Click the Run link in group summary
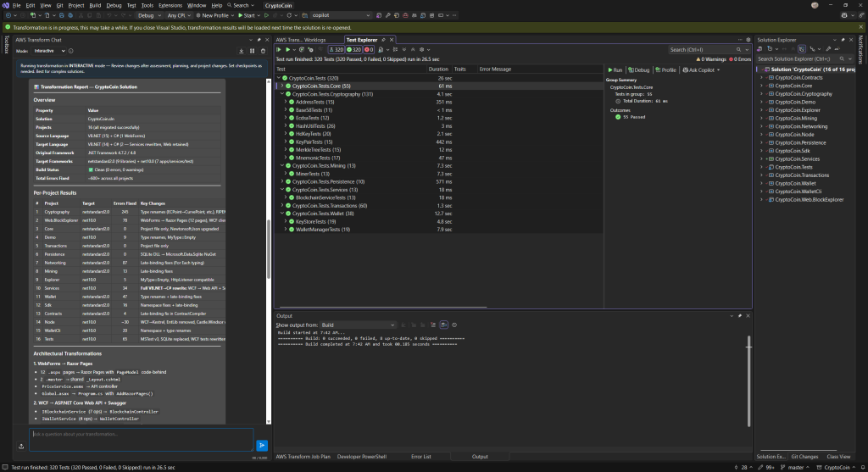The height and width of the screenshot is (472, 868). pyautogui.click(x=615, y=70)
